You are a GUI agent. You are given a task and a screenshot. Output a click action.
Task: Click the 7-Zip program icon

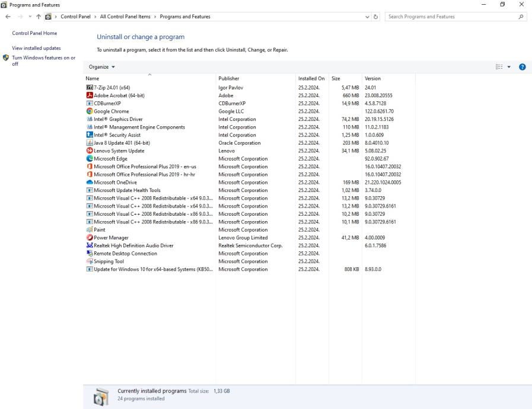90,88
